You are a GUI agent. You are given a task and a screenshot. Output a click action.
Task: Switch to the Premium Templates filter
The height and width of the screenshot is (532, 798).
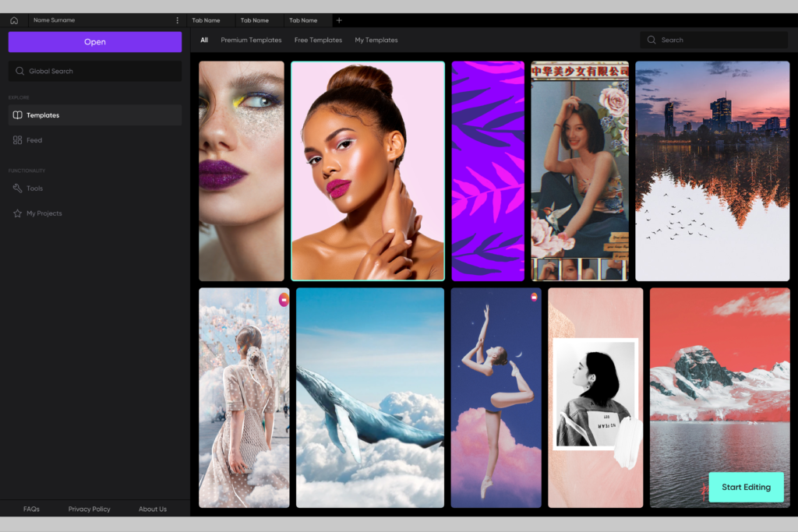[x=251, y=40]
